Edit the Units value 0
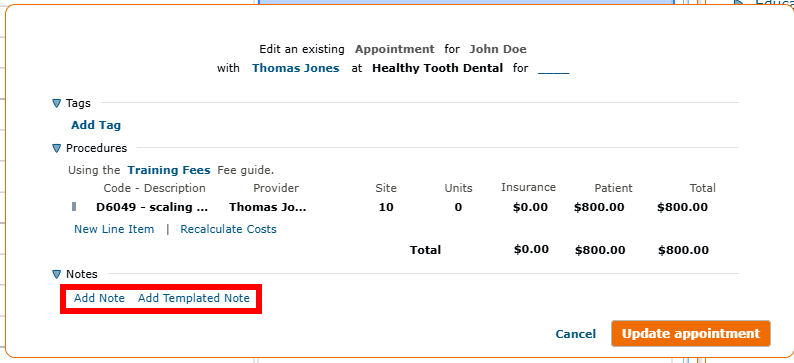The width and height of the screenshot is (794, 363). (458, 207)
